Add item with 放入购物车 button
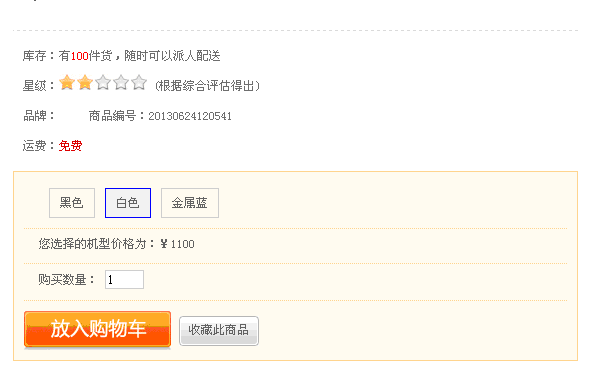This screenshot has height=368, width=591. click(98, 329)
